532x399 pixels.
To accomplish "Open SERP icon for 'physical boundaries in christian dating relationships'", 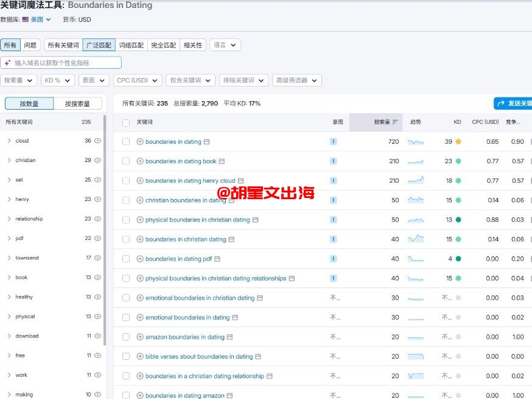I will click(292, 278).
